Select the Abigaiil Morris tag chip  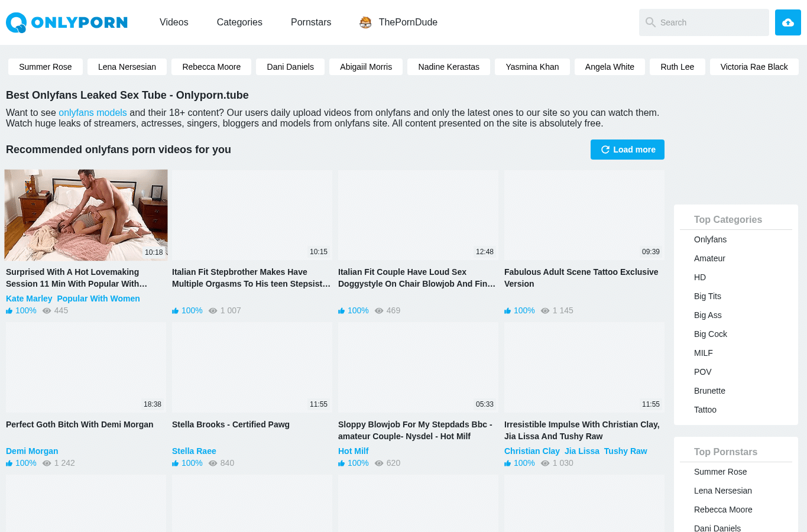pos(366,67)
